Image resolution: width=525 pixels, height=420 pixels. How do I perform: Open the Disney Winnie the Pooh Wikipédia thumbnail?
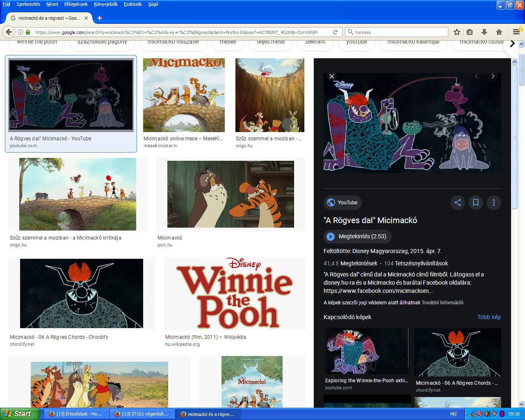click(235, 294)
